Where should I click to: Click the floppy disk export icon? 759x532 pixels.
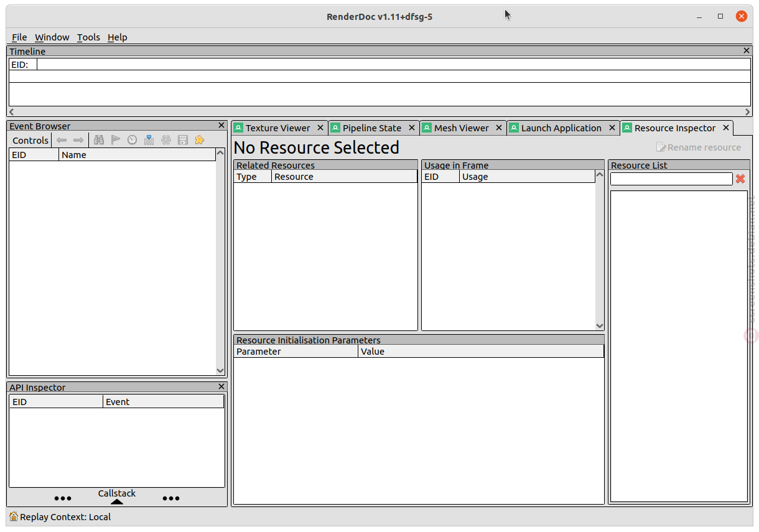[183, 140]
